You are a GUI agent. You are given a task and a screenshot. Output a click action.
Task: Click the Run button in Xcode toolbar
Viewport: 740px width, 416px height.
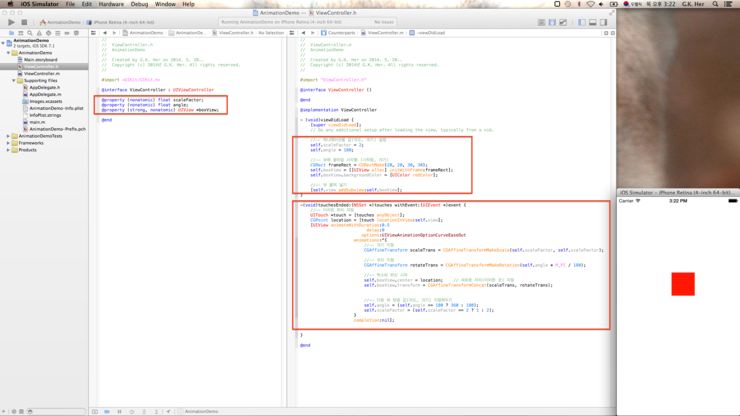point(11,22)
